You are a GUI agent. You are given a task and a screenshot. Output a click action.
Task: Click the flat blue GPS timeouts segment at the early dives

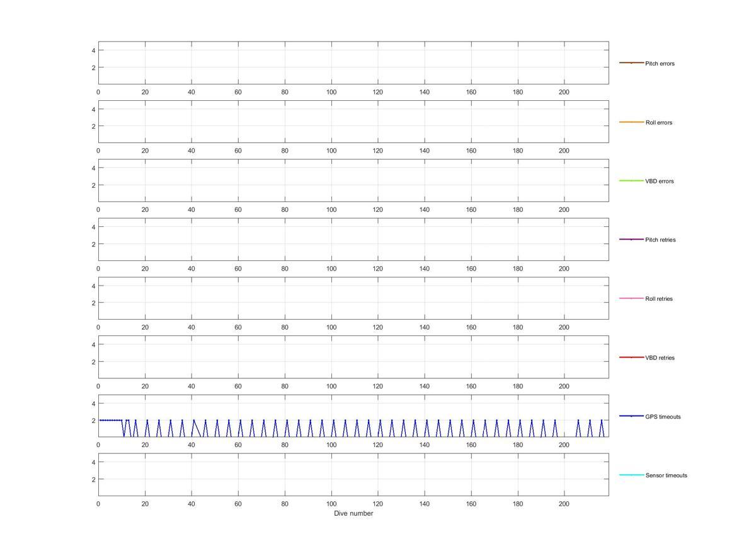point(111,420)
